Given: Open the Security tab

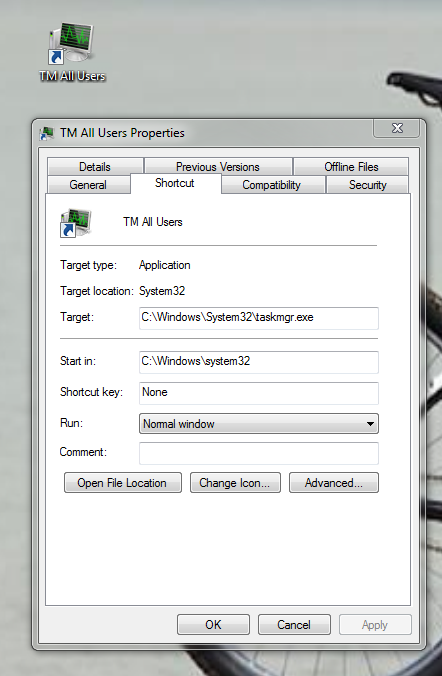Looking at the screenshot, I should (x=367, y=185).
